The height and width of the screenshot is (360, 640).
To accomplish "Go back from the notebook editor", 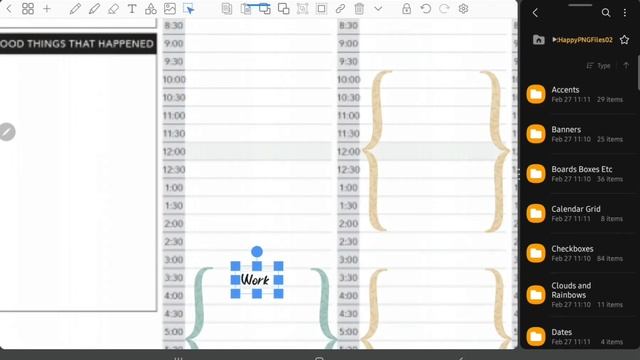I will point(9,9).
